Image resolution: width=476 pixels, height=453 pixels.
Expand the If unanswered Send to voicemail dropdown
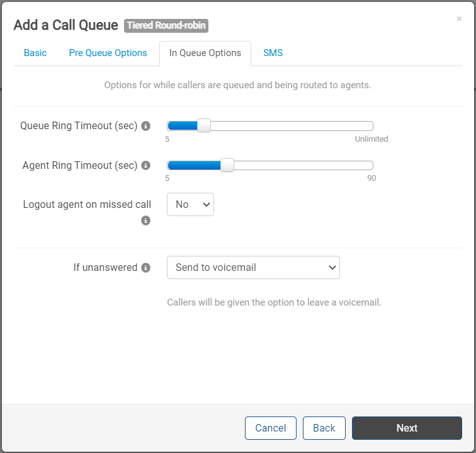coord(253,267)
